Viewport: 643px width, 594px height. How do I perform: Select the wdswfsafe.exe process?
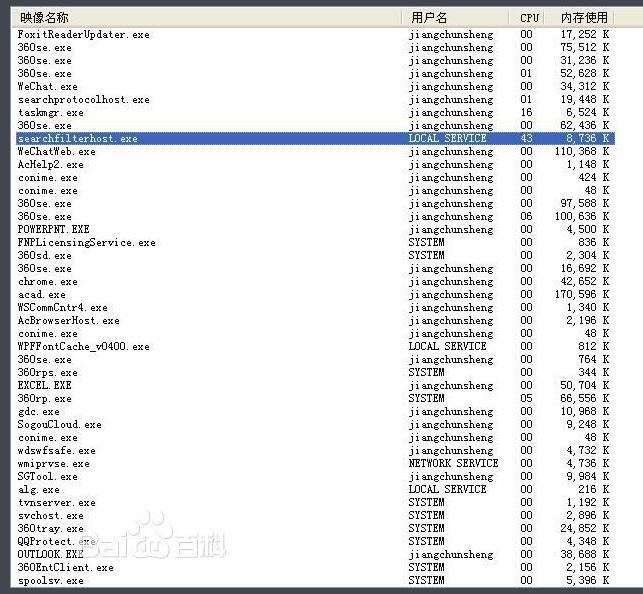[x=315, y=451]
